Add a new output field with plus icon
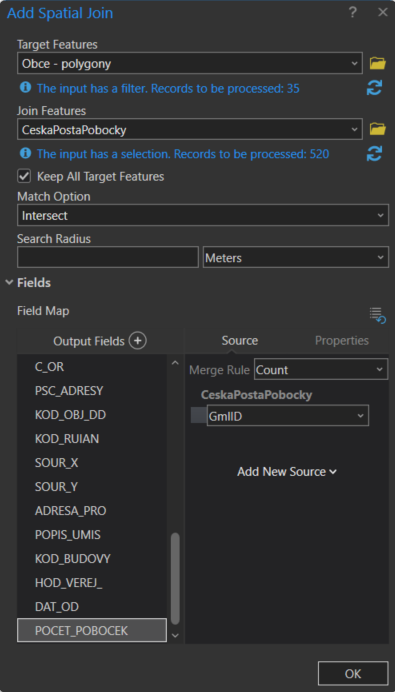The image size is (395, 692). point(138,341)
